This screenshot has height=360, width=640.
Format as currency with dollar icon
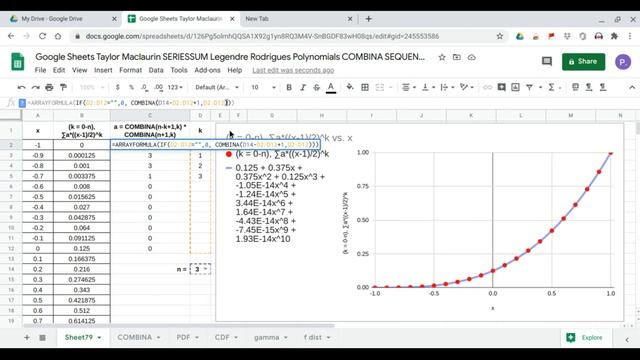[x=118, y=87]
